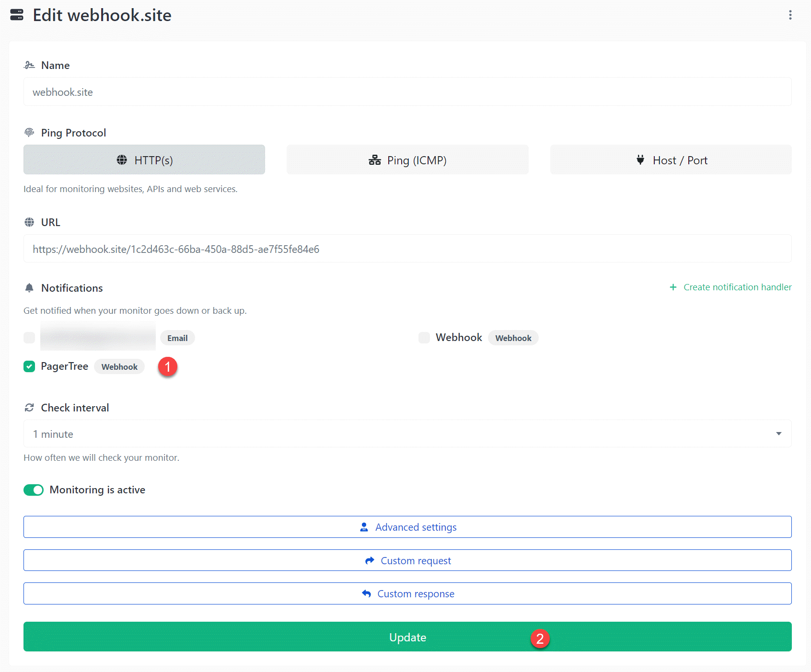Click the refresh icon beside Check interval

coord(29,408)
